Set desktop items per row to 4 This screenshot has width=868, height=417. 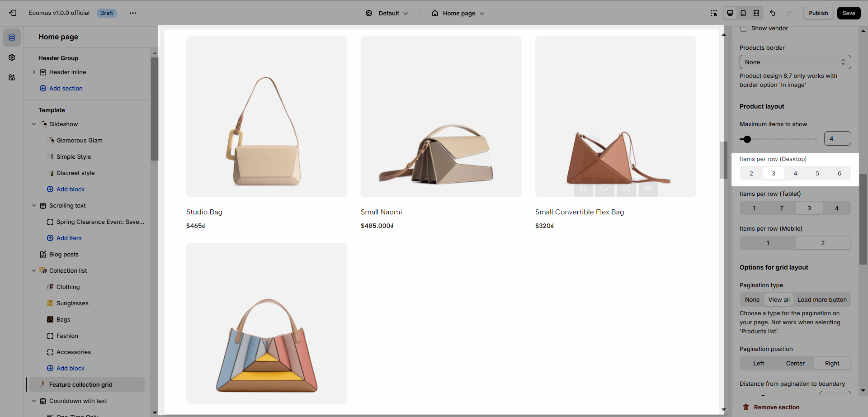point(795,174)
